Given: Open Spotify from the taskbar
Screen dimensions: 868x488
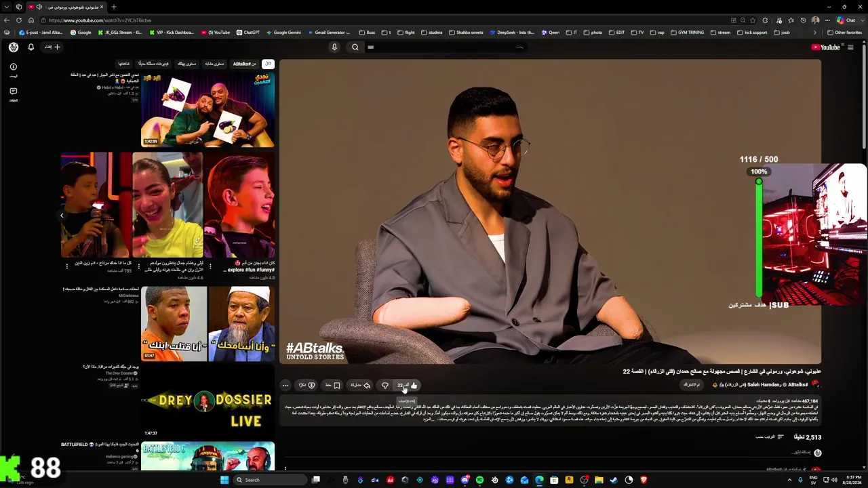Looking at the screenshot, I should tap(479, 480).
